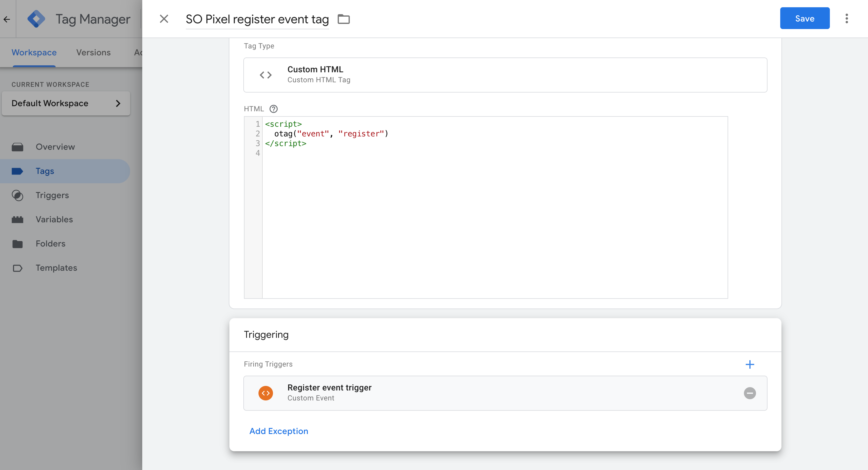Click the Tag Manager logo
This screenshot has height=470, width=868.
tap(36, 19)
